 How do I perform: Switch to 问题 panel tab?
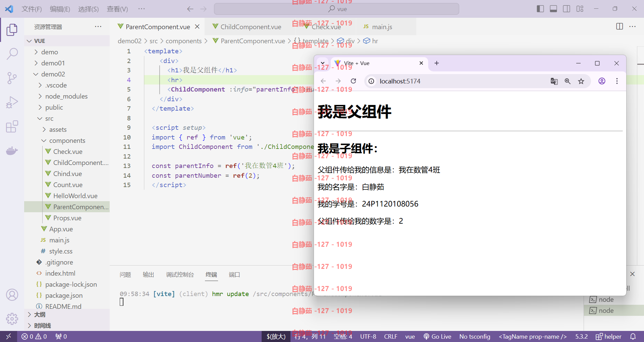point(125,275)
